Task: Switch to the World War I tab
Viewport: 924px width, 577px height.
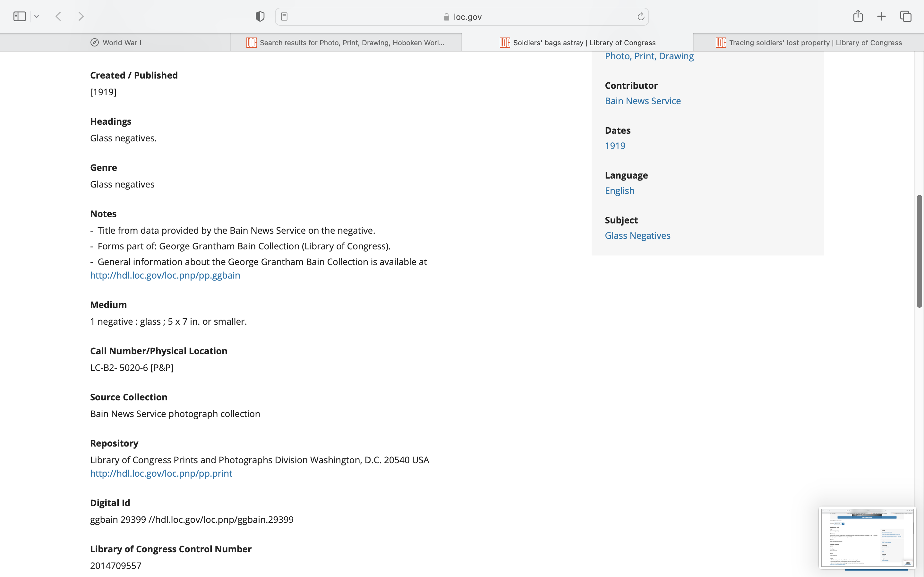Action: tap(116, 42)
